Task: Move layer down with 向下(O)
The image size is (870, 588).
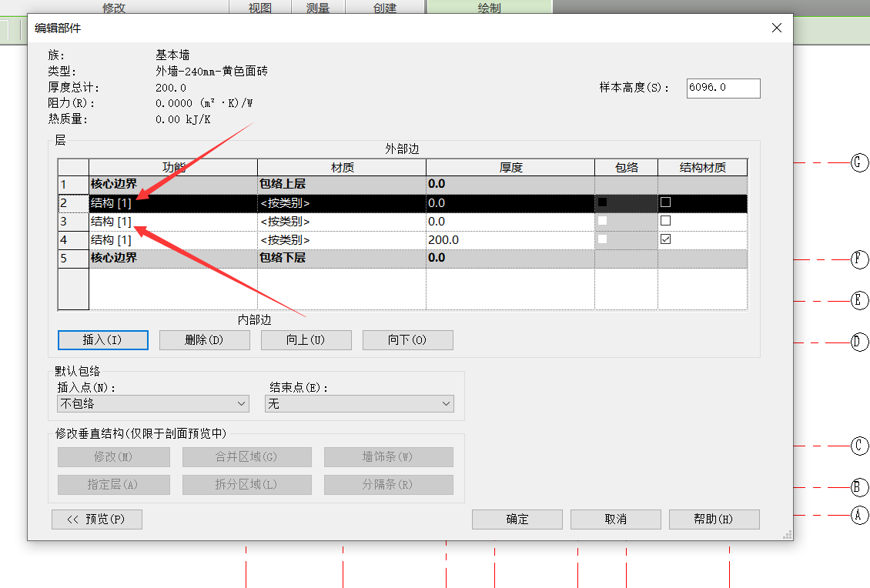Action: [x=407, y=339]
